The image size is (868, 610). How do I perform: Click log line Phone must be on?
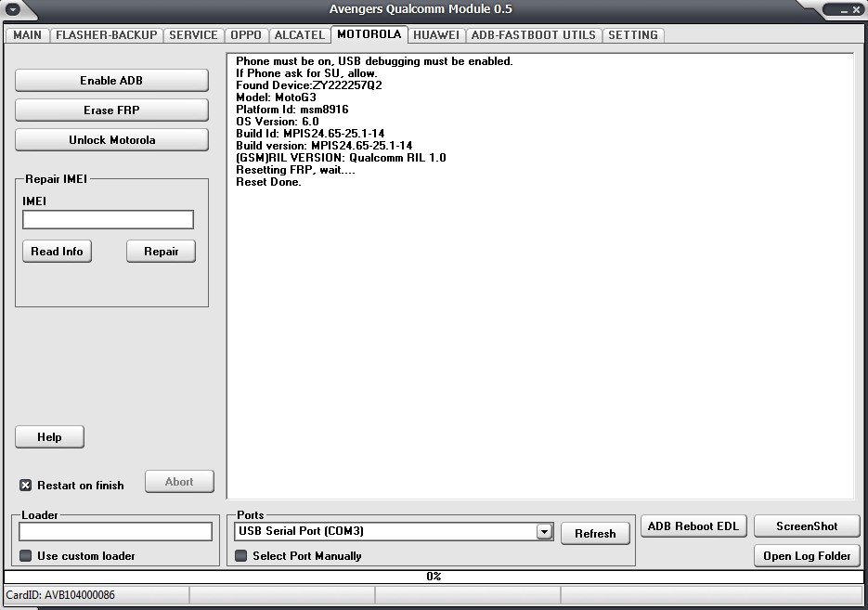374,61
